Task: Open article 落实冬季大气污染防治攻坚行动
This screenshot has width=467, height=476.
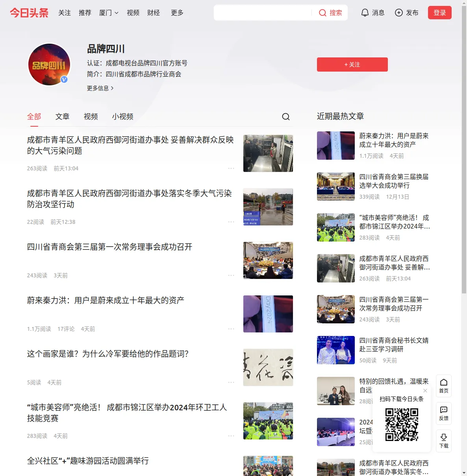Action: pyautogui.click(x=130, y=199)
